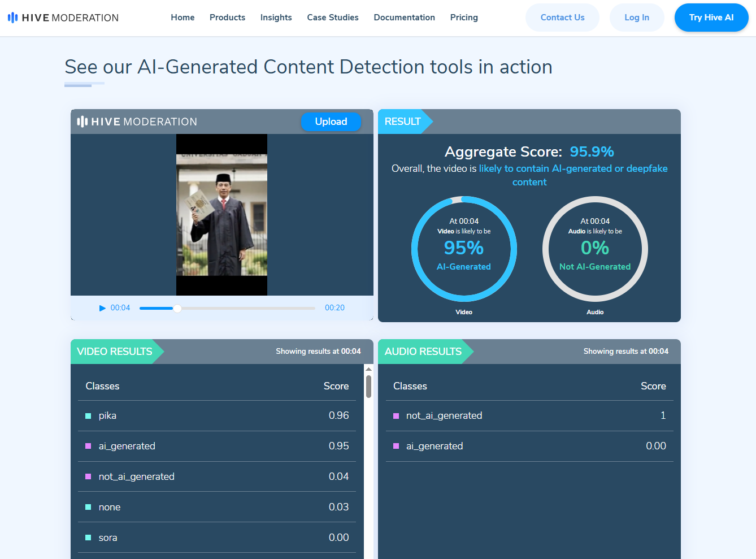Image resolution: width=756 pixels, height=559 pixels.
Task: Select the sora class row
Action: pyautogui.click(x=217, y=538)
